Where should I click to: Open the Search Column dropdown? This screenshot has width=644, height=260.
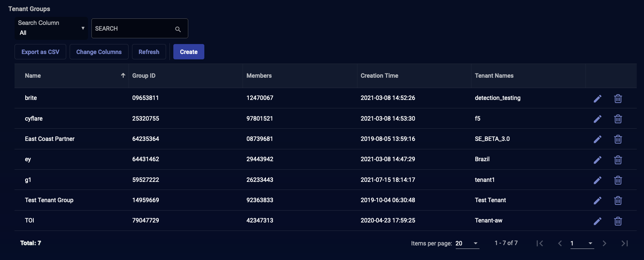click(51, 28)
